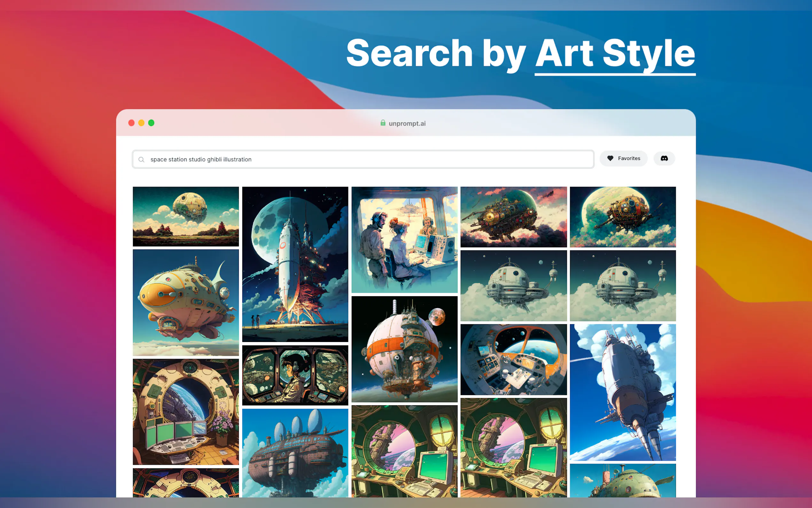This screenshot has width=812, height=508.
Task: Select the control room people thumbnail
Action: tap(404, 240)
